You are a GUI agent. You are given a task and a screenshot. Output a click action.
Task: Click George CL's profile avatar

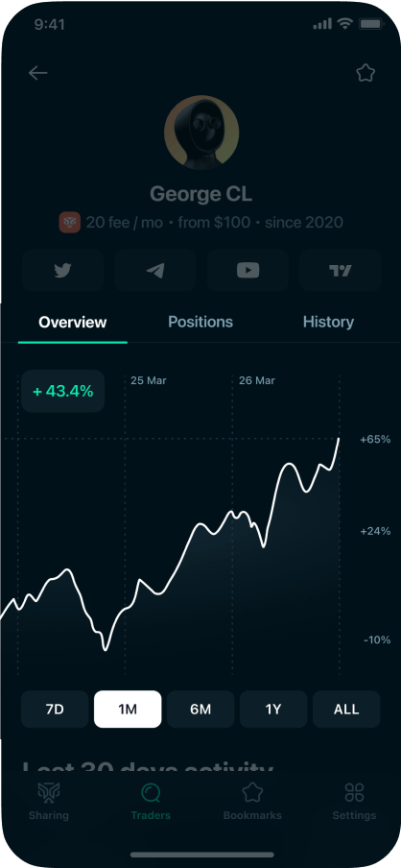click(x=201, y=133)
